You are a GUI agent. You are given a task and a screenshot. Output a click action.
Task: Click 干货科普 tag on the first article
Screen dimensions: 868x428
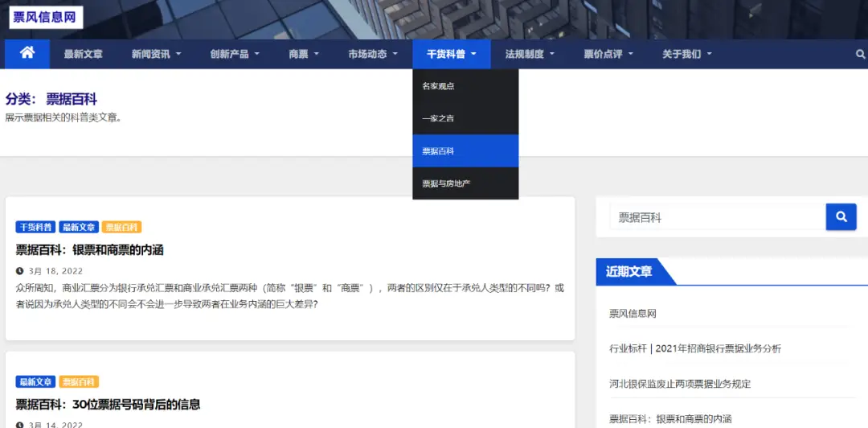pyautogui.click(x=36, y=227)
